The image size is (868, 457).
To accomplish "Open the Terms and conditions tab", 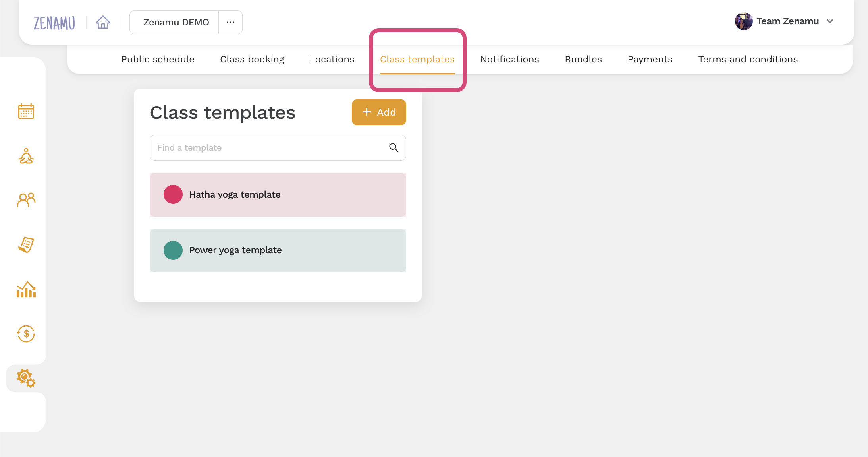I will [x=748, y=59].
